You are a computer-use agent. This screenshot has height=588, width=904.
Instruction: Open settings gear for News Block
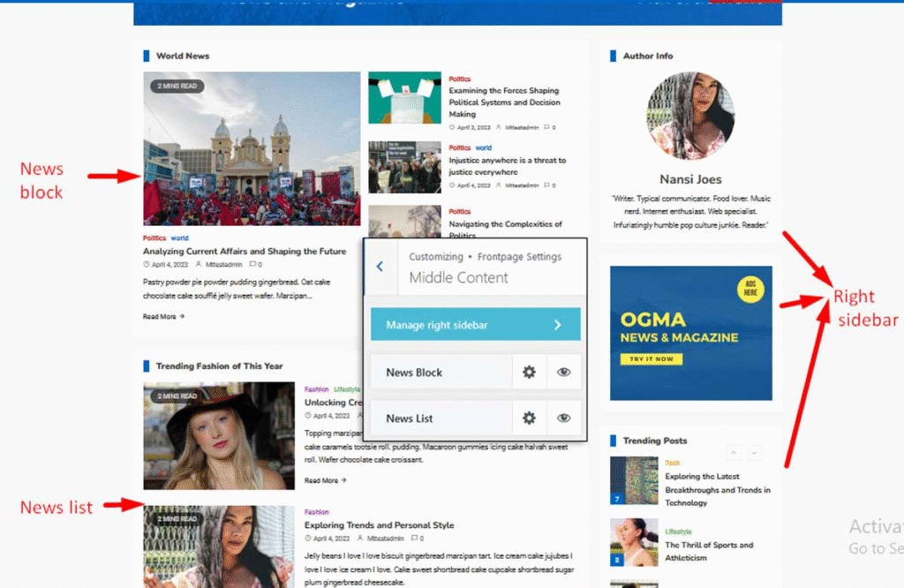529,373
